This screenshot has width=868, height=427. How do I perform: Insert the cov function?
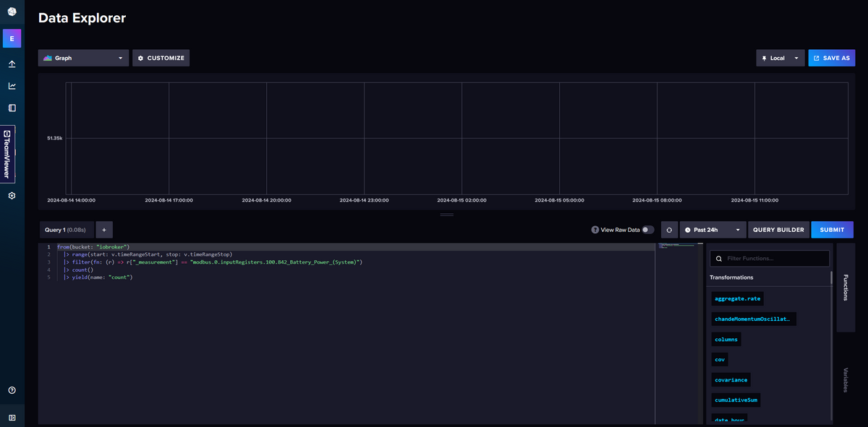[720, 359]
